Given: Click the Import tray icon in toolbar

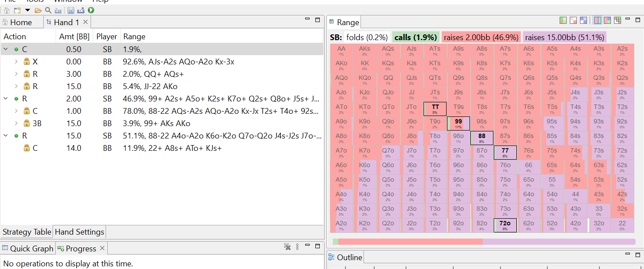Looking at the screenshot, I should (57, 10).
